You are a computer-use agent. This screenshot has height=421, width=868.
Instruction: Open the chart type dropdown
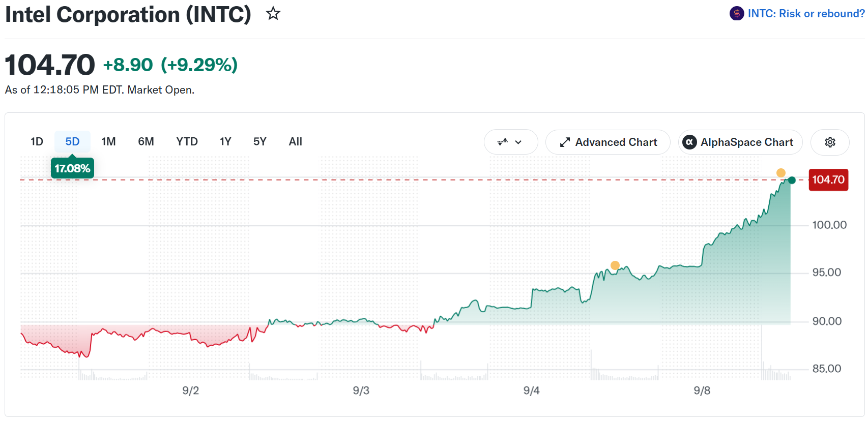click(510, 142)
